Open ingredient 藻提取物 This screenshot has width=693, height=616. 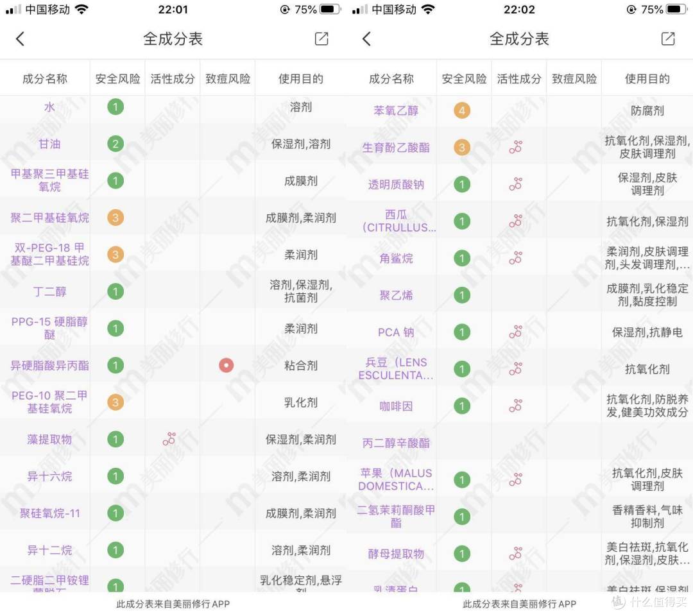point(49,439)
